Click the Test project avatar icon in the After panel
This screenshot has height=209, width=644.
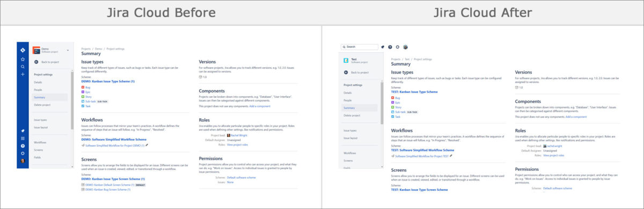[346, 61]
